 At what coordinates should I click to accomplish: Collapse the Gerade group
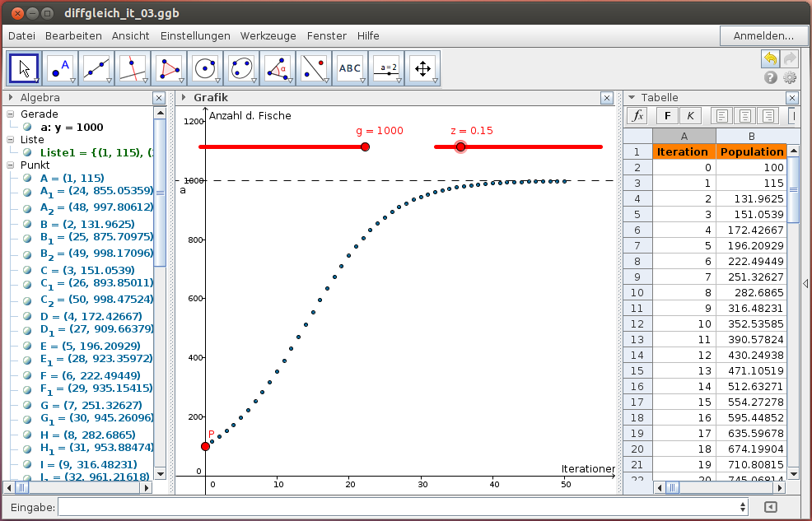[11, 114]
